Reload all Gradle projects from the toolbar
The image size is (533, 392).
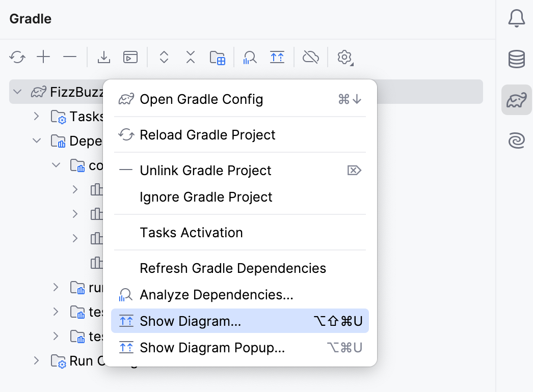pyautogui.click(x=17, y=57)
